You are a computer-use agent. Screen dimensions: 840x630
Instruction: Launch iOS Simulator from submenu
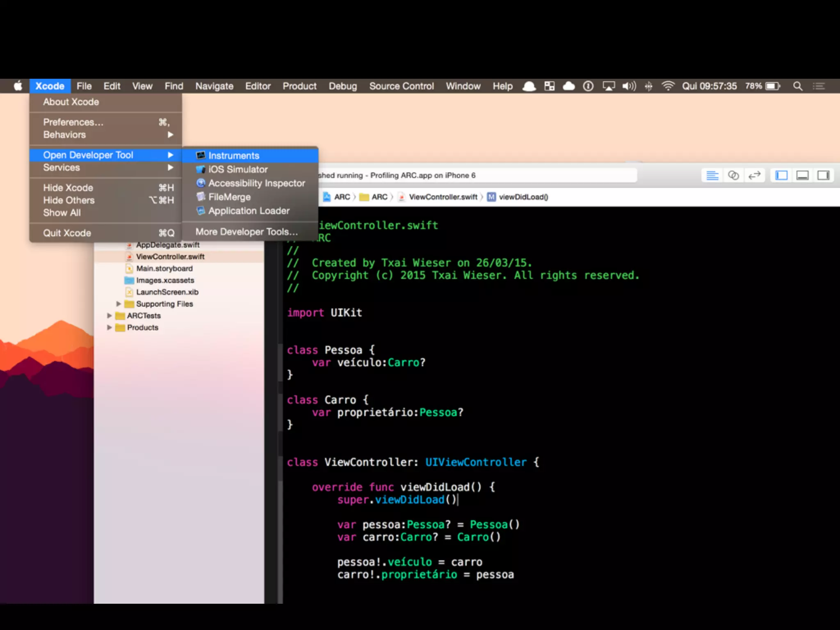point(237,169)
